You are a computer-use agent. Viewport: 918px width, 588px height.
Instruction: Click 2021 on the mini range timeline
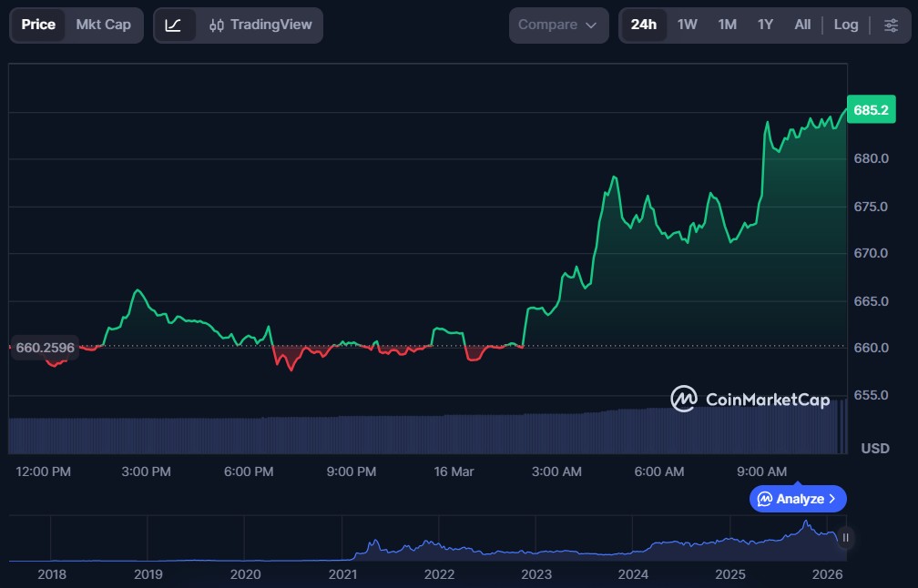[342, 574]
